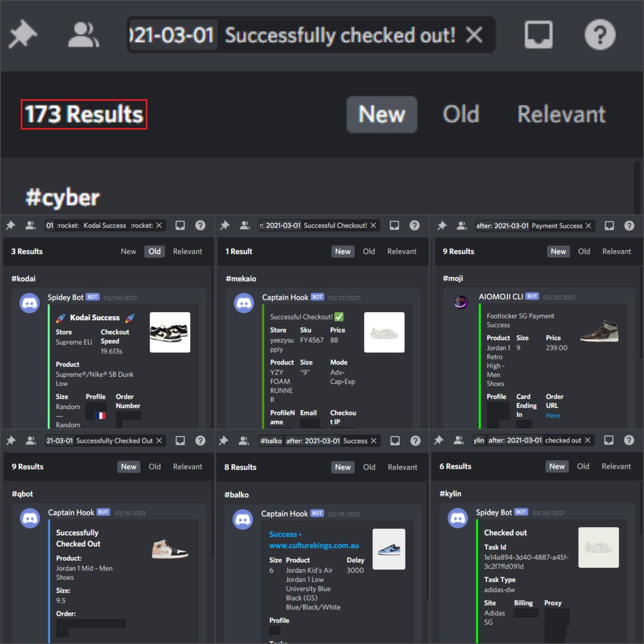Screen dimensions: 644x644
Task: Open inbox in the kylin panel
Action: coord(609,440)
